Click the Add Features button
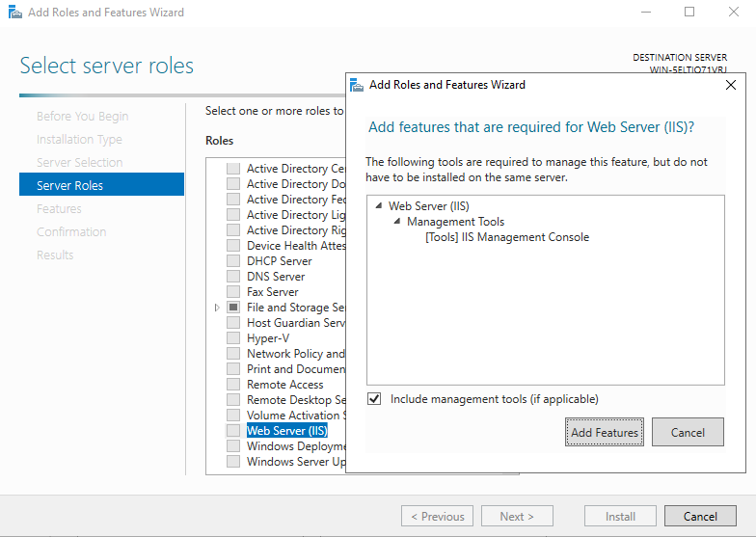756x537 pixels. tap(605, 432)
